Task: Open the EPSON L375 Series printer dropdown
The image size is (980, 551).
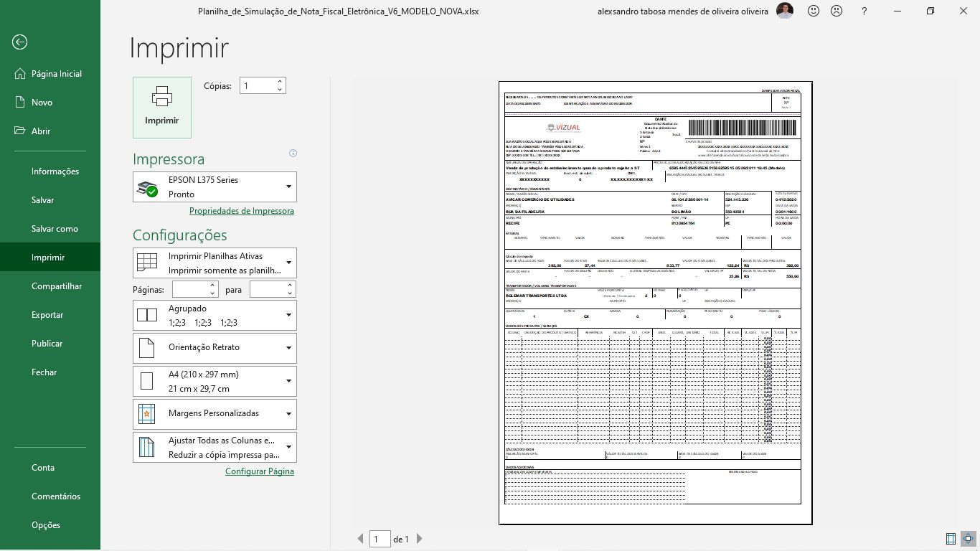Action: click(x=215, y=187)
